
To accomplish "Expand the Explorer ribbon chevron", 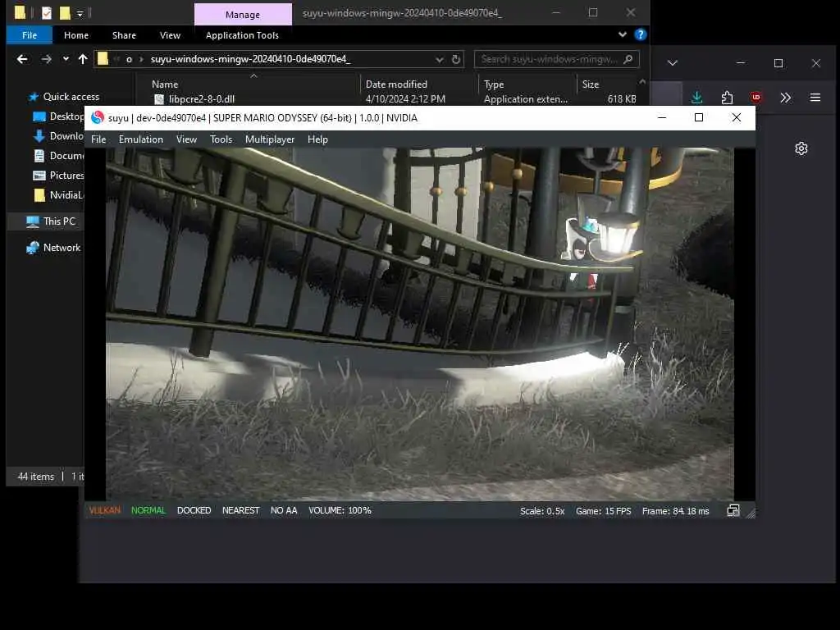I will [623, 34].
